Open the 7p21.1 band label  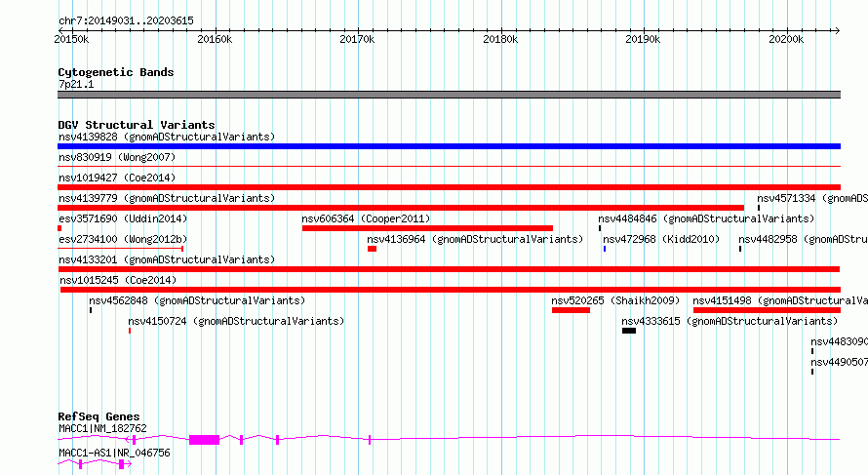pos(76,84)
